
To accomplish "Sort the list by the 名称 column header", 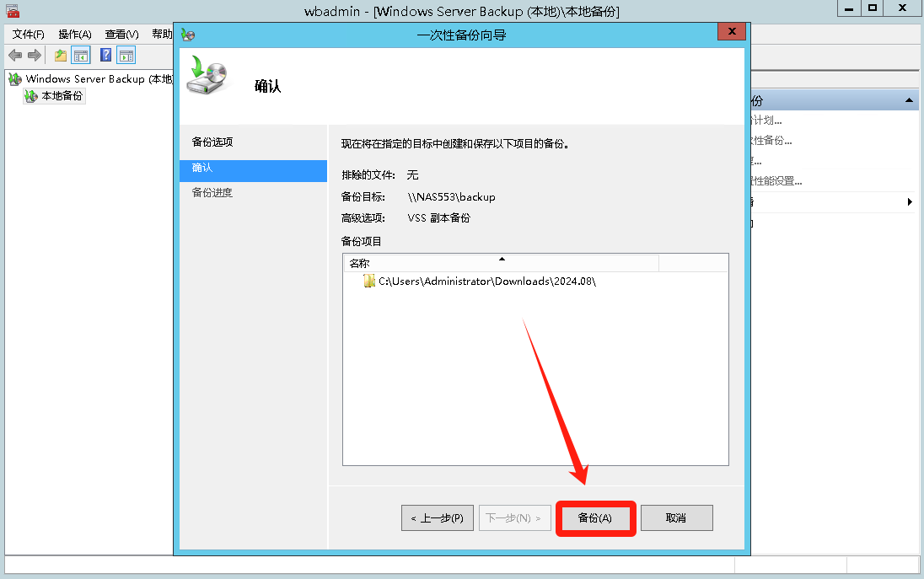I will tap(501, 263).
